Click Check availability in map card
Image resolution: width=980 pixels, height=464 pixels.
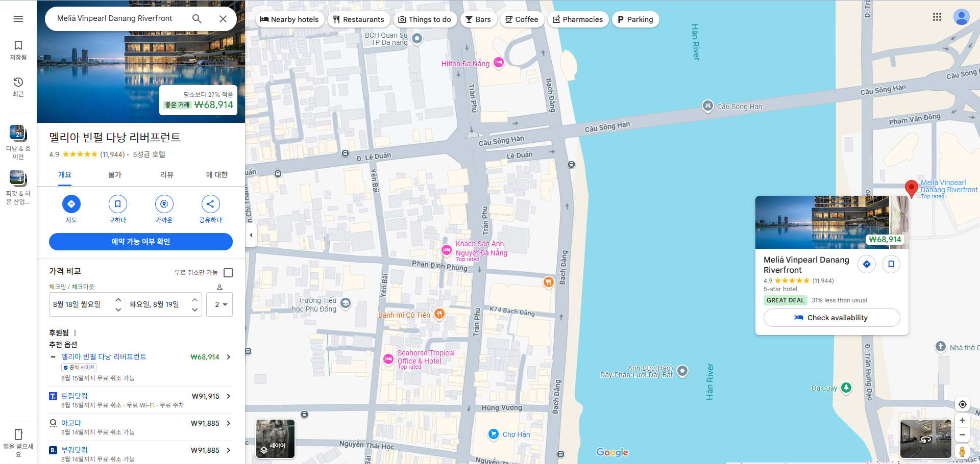(832, 318)
